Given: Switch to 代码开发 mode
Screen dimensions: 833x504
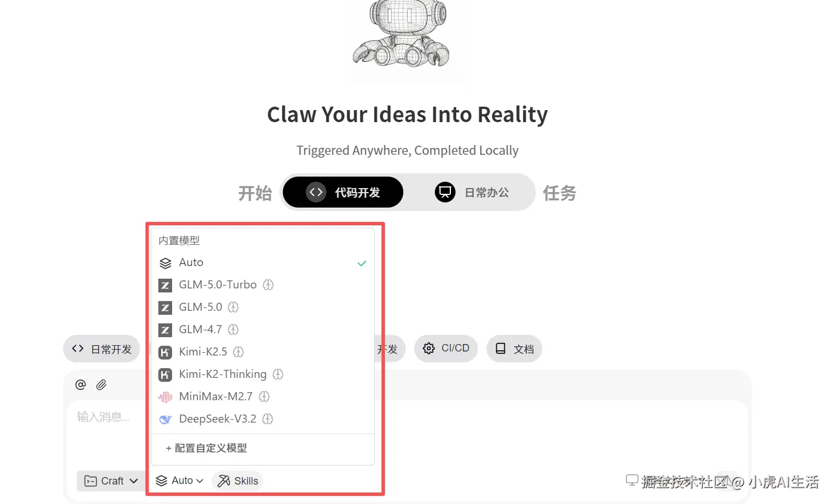Looking at the screenshot, I should [x=343, y=192].
